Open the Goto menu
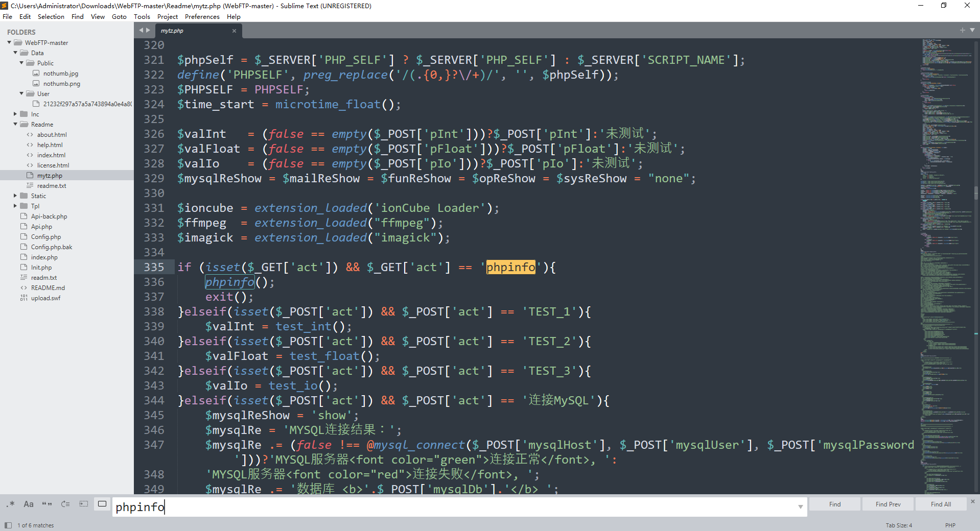 point(119,17)
